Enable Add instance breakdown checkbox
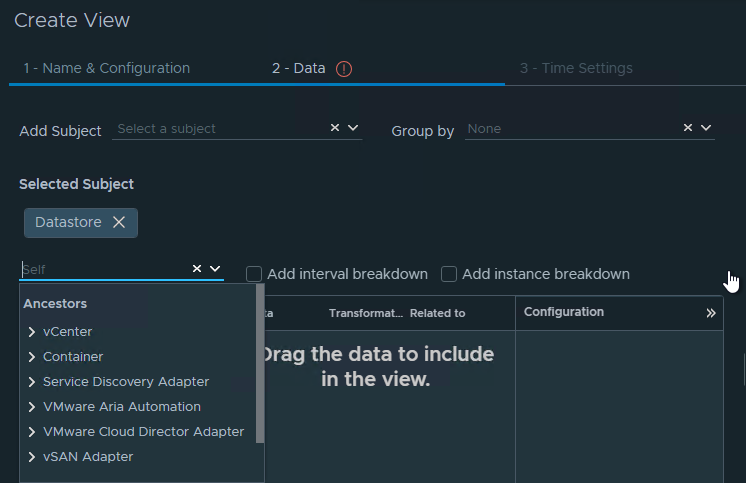746x483 pixels. tap(449, 274)
